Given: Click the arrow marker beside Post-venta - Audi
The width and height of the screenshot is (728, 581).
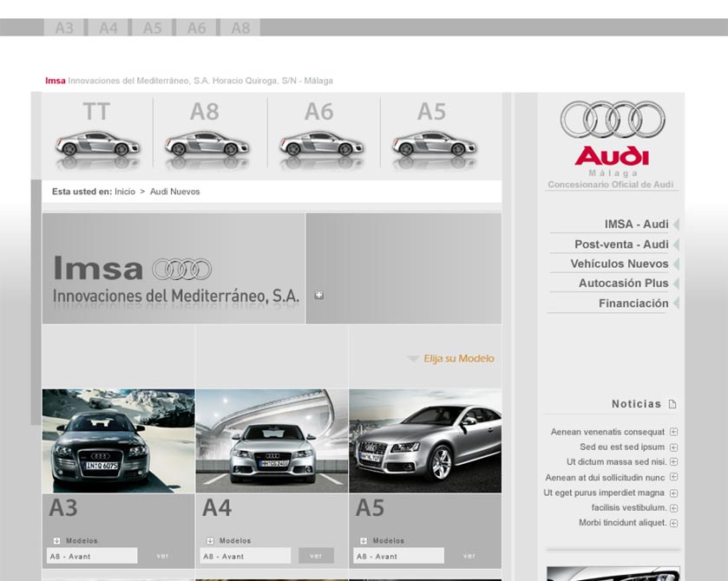Looking at the screenshot, I should click(x=676, y=244).
